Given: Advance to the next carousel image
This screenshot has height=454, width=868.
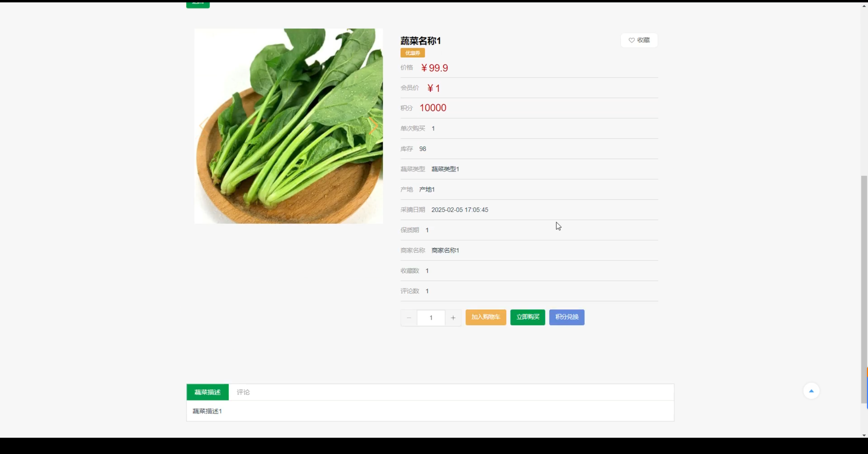Looking at the screenshot, I should click(373, 125).
